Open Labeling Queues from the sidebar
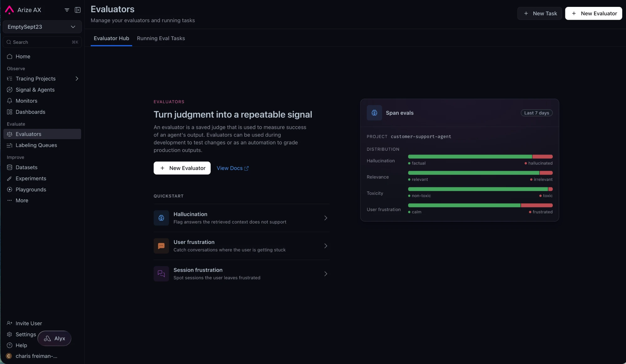Screen dimensions: 626x364 42,145
